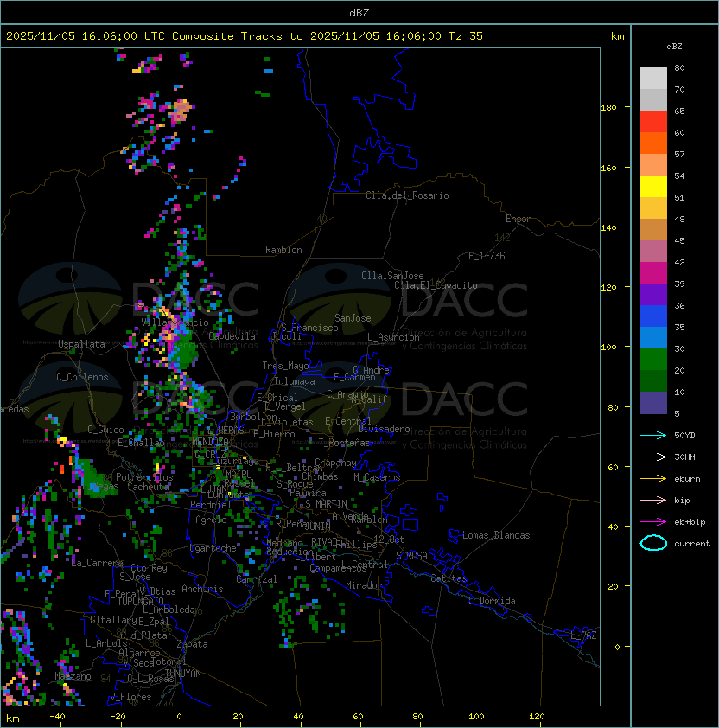The height and width of the screenshot is (728, 719).
Task: Click the 'Anchoris' map label
Action: pyautogui.click(x=202, y=589)
